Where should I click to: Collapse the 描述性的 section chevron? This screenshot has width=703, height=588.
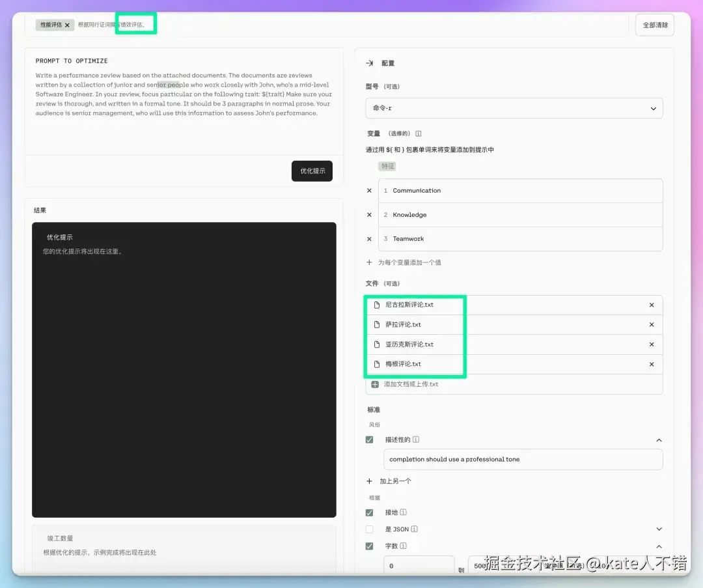(659, 440)
